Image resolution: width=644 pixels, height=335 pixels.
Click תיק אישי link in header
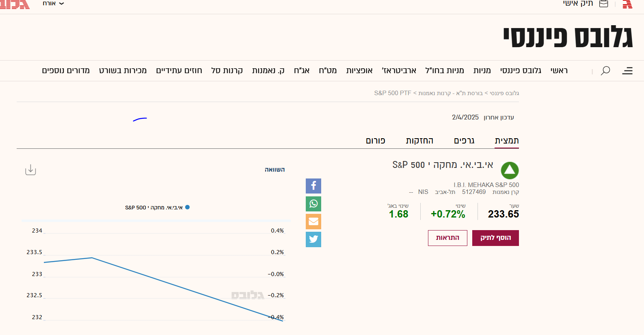578,3
